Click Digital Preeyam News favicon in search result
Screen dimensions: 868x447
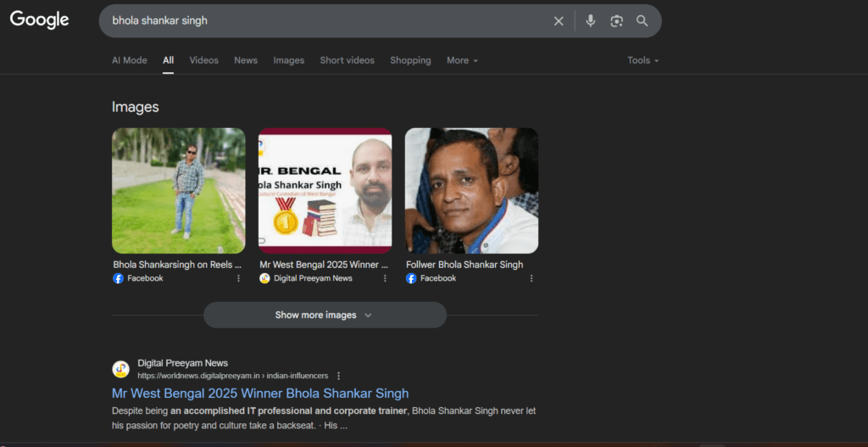[x=120, y=370]
